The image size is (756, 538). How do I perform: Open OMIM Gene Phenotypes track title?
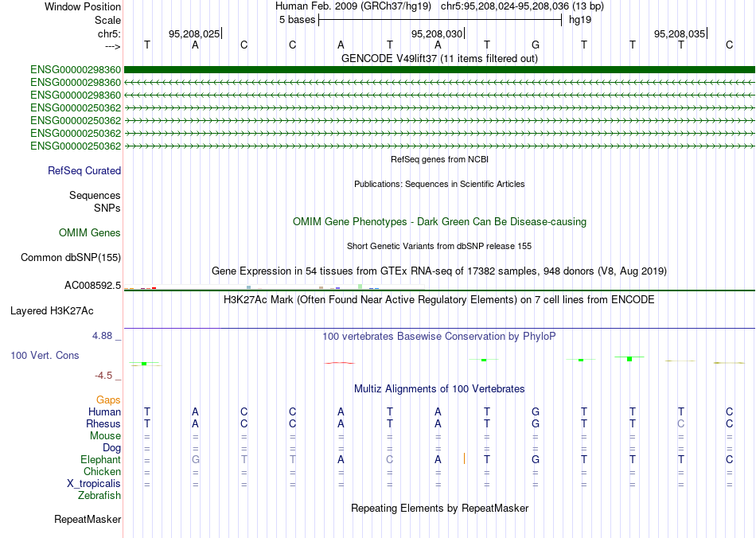(439, 222)
